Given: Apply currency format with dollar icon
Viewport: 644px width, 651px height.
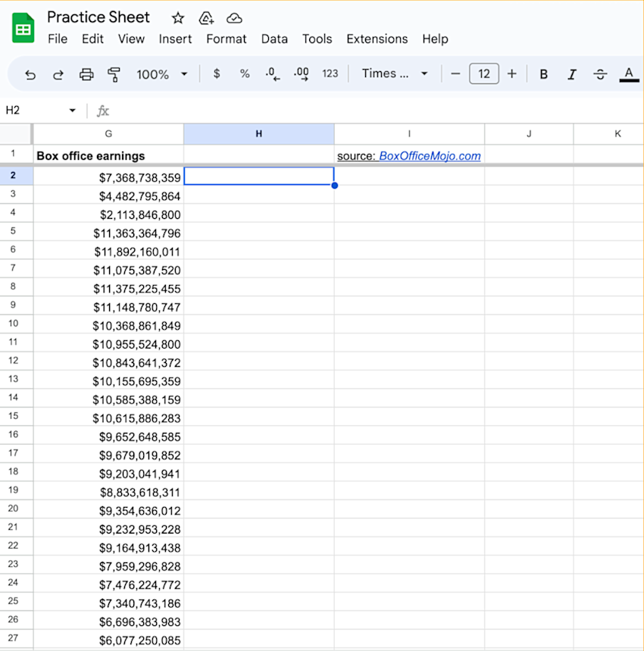Looking at the screenshot, I should (217, 74).
